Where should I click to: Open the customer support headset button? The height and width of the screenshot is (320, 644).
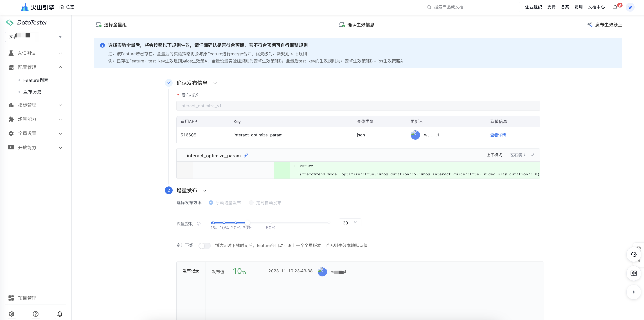(634, 254)
